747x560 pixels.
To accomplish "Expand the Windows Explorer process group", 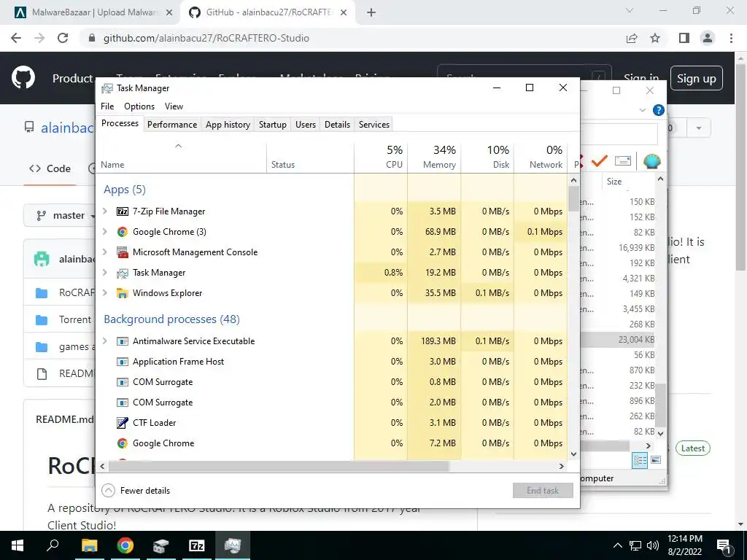I will coord(105,293).
